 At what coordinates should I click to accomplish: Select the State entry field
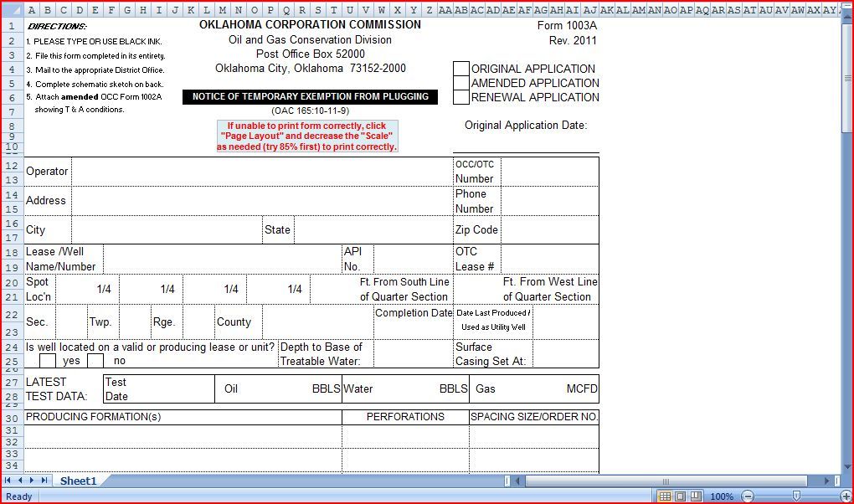(x=373, y=230)
